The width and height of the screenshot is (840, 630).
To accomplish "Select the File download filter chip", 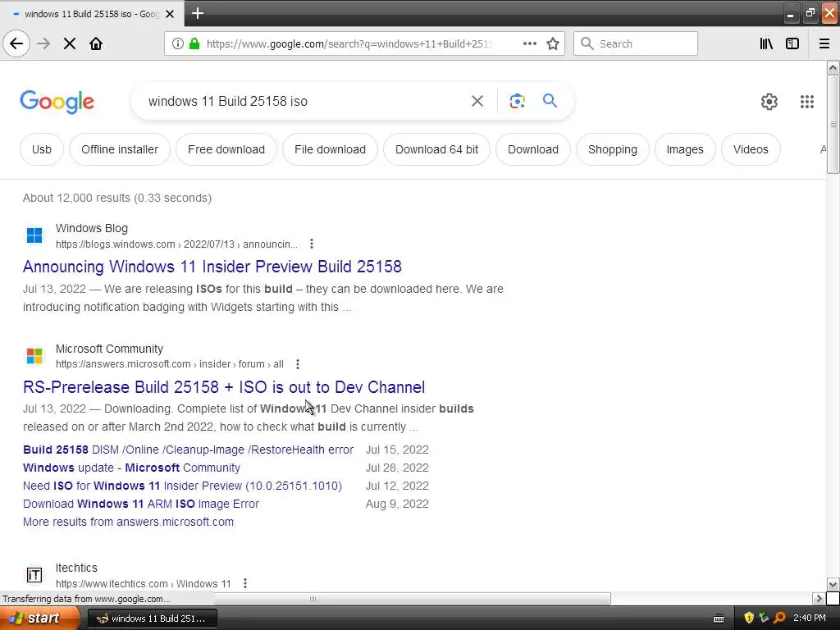I will (x=330, y=149).
